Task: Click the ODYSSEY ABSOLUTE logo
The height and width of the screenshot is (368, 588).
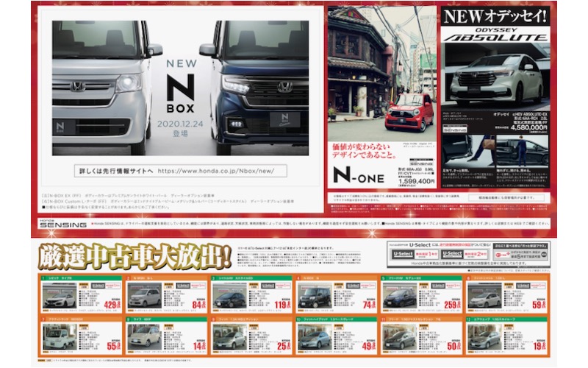Action: tap(495, 35)
